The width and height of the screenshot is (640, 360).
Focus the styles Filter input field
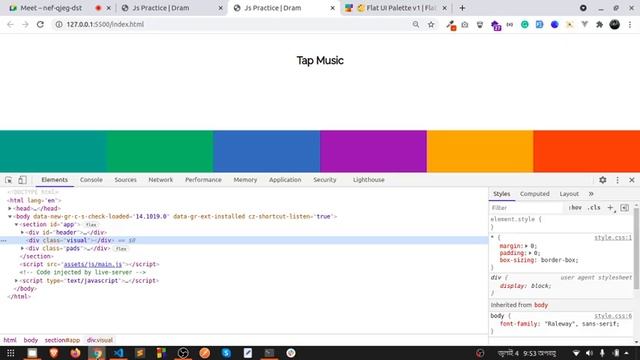[x=527, y=208]
